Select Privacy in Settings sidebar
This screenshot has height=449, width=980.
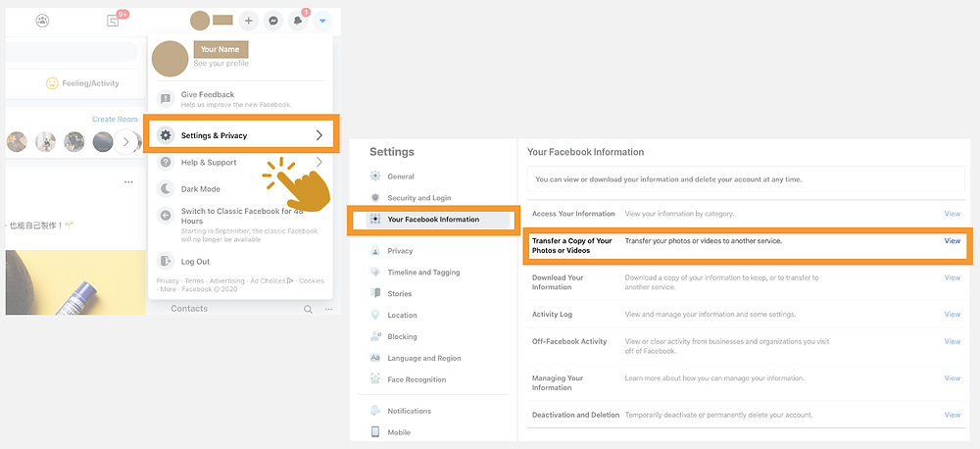pos(400,251)
